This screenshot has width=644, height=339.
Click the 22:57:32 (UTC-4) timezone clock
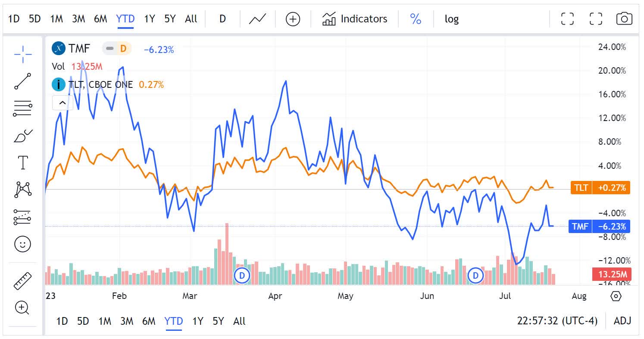pos(557,321)
